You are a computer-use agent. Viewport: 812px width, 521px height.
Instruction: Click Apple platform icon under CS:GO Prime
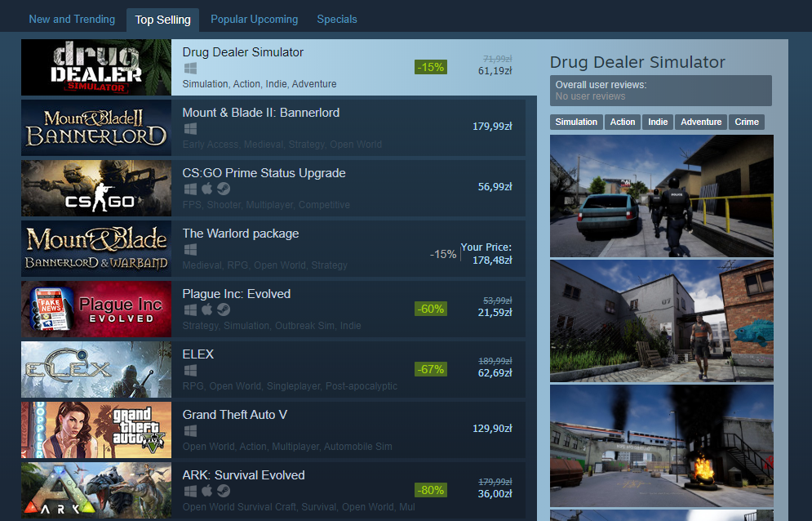(206, 189)
